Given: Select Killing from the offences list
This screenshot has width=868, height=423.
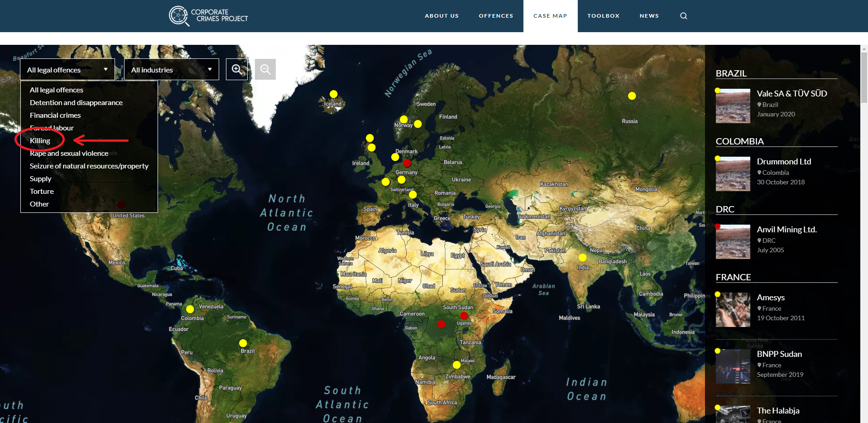Looking at the screenshot, I should [x=40, y=141].
